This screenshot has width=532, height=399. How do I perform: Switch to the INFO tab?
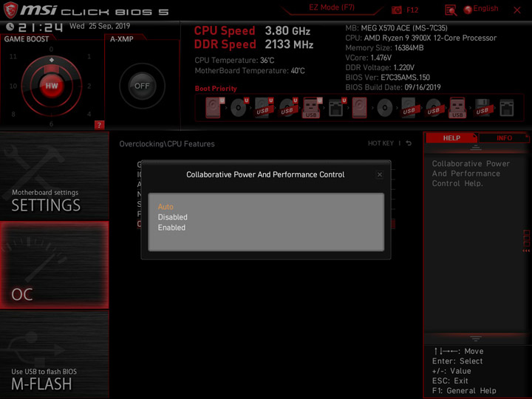pyautogui.click(x=504, y=137)
